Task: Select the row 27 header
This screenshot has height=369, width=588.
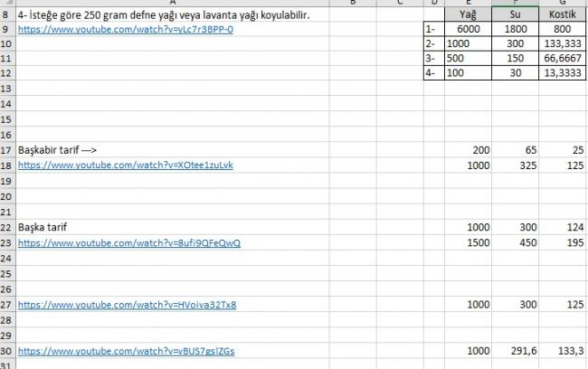Action: coord(7,305)
